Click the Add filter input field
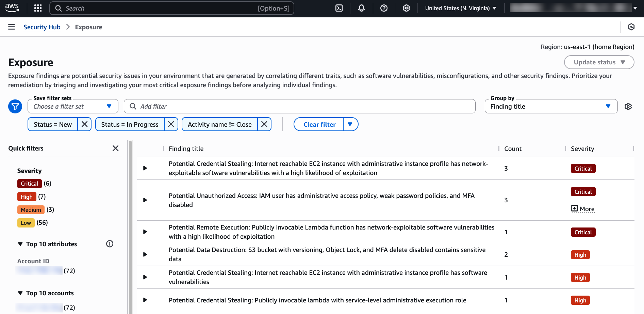 (299, 106)
